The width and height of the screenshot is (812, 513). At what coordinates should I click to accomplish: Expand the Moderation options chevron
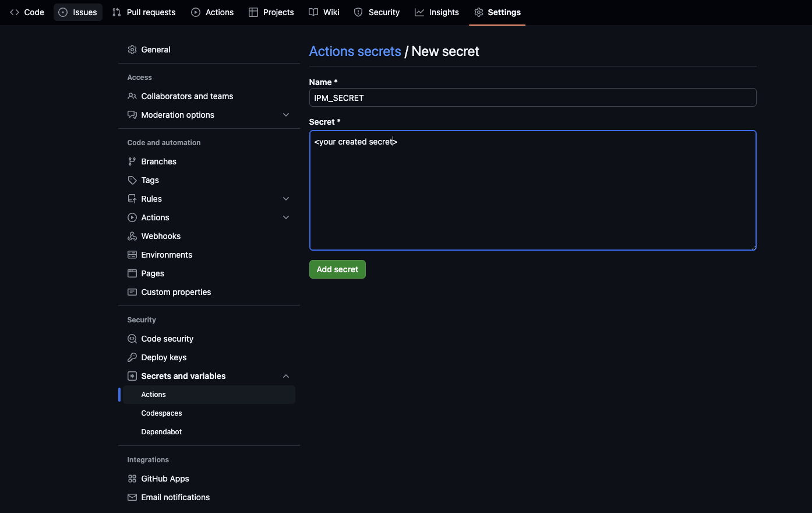tap(286, 115)
